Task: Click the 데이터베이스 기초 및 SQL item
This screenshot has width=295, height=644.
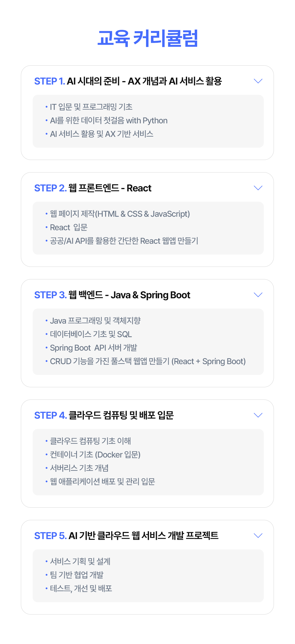Action: click(x=91, y=334)
